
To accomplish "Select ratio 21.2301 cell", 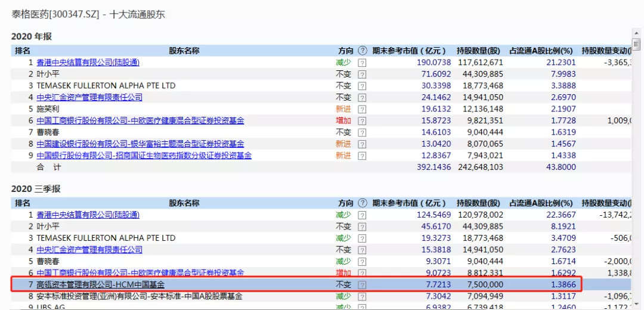I will coord(561,63).
